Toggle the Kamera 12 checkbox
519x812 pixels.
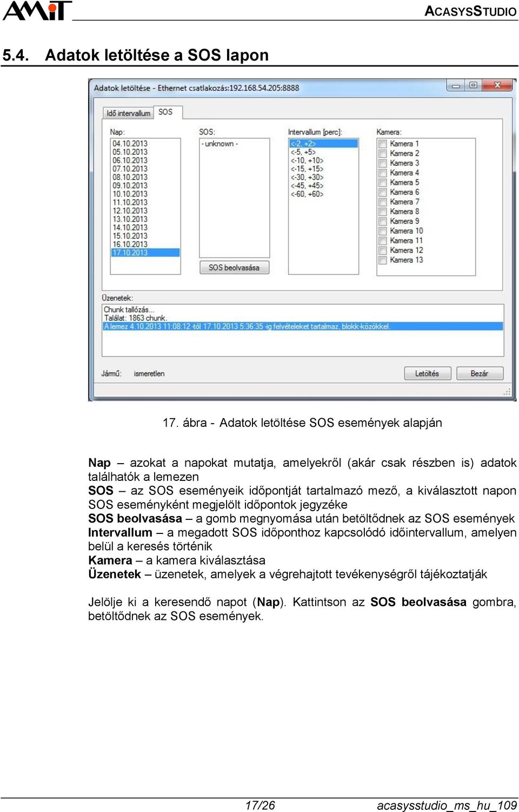pos(383,250)
